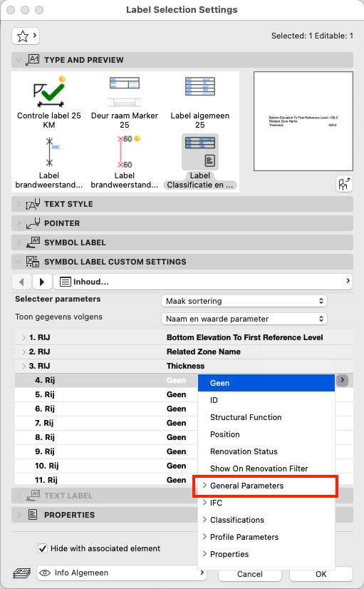Click the arrow button on 4. Rij
Image resolution: width=364 pixels, height=589 pixels.
(x=342, y=380)
